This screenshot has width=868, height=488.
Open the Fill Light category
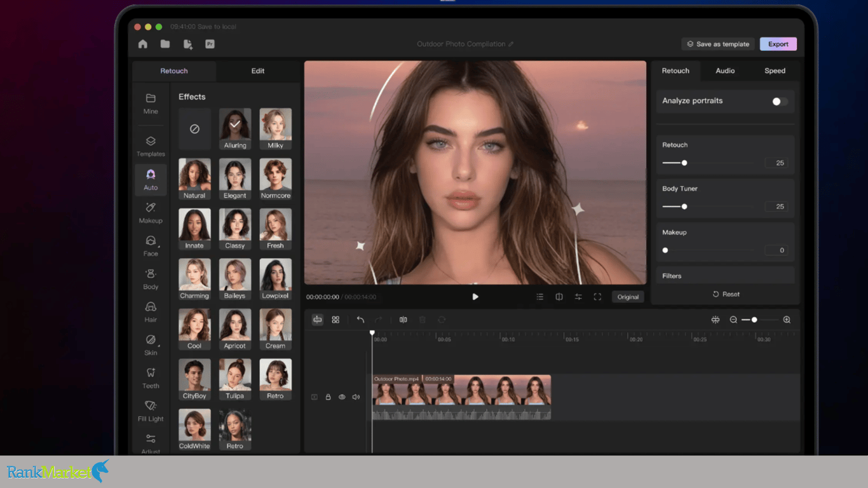point(151,411)
